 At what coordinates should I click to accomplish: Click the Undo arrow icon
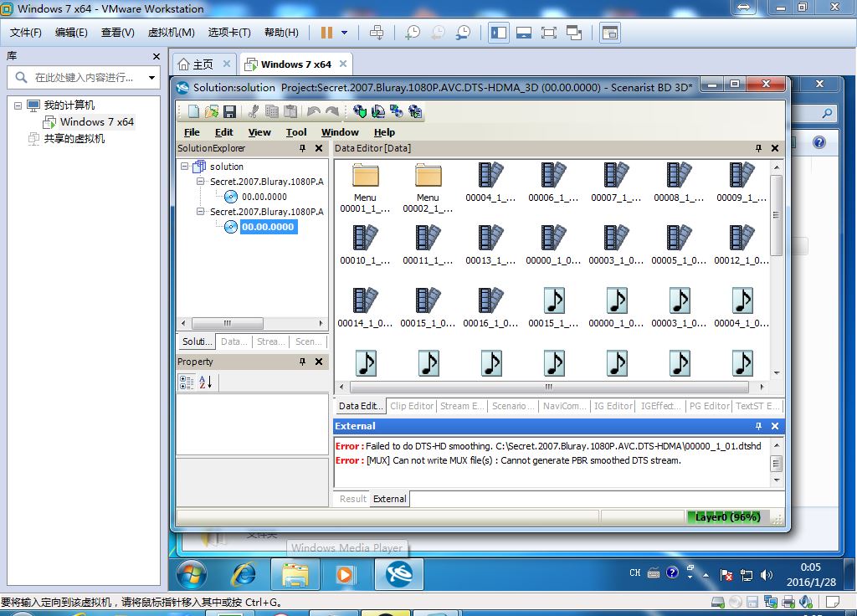point(313,111)
